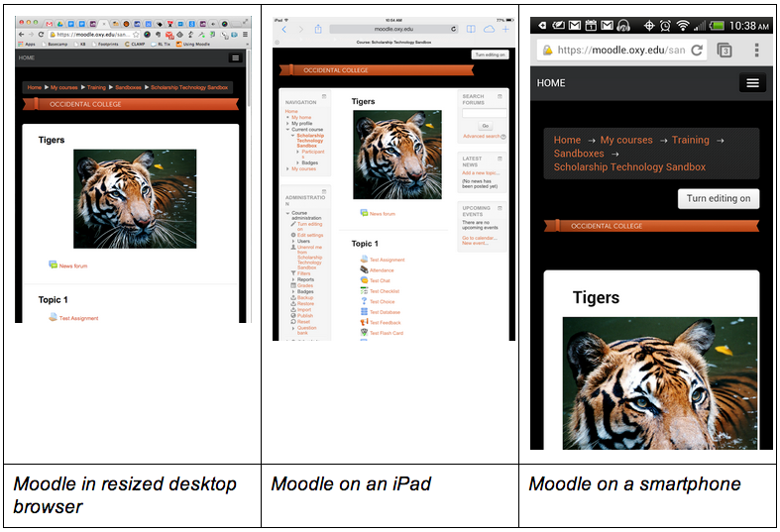This screenshot has height=532, width=780.
Task: Open hamburger menu on smartphone Moodle
Action: [x=752, y=83]
